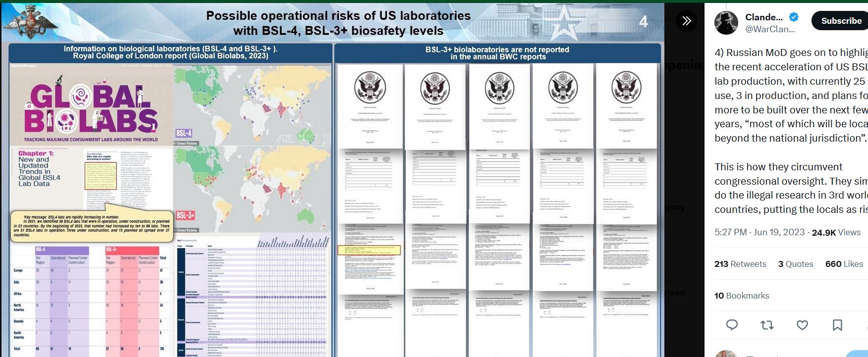868x357 pixels.
Task: Click the author display name Clande...
Action: pos(763,17)
